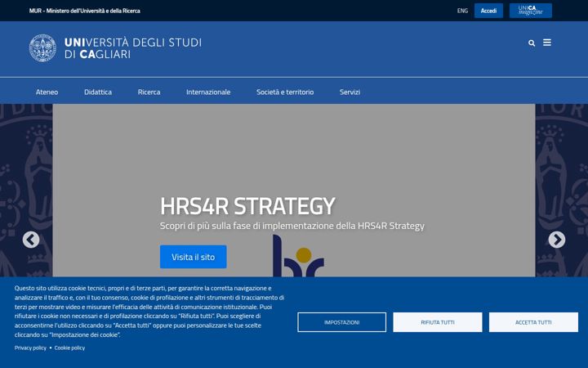Click the HRS4R STRATEGY headline
This screenshot has height=368, width=588.
click(x=247, y=206)
